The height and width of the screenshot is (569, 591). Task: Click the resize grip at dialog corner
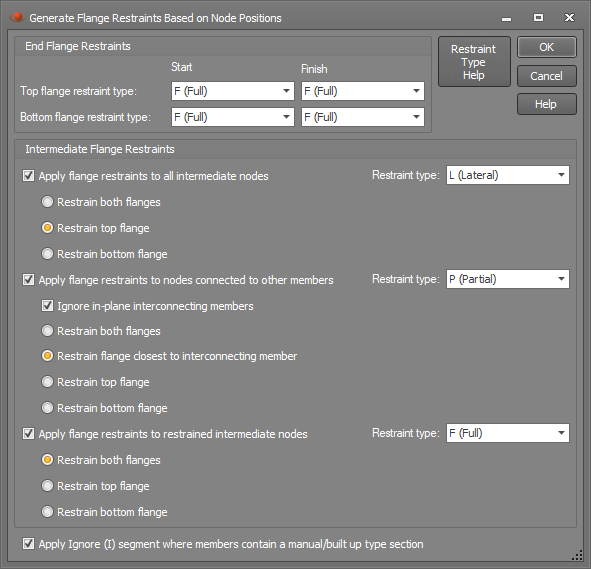[x=577, y=555]
